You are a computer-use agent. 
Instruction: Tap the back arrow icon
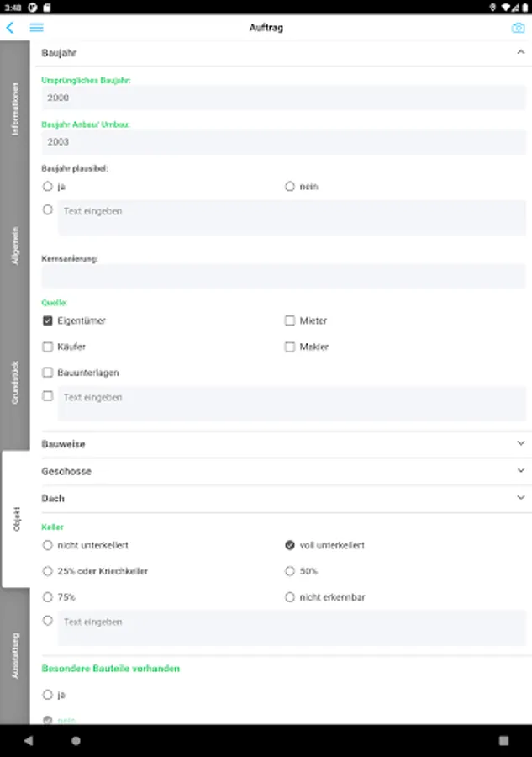click(10, 28)
